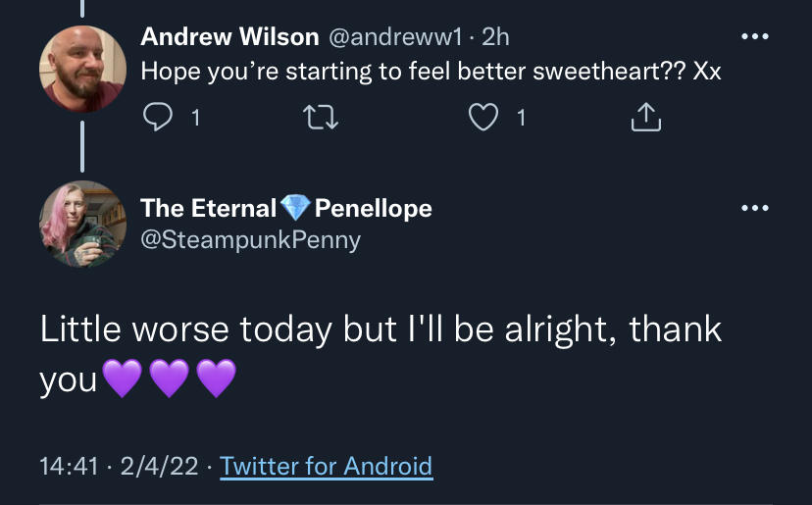Image resolution: width=812 pixels, height=505 pixels.
Task: Open more options for Andrew Wilson's tweet
Action: coord(754,36)
